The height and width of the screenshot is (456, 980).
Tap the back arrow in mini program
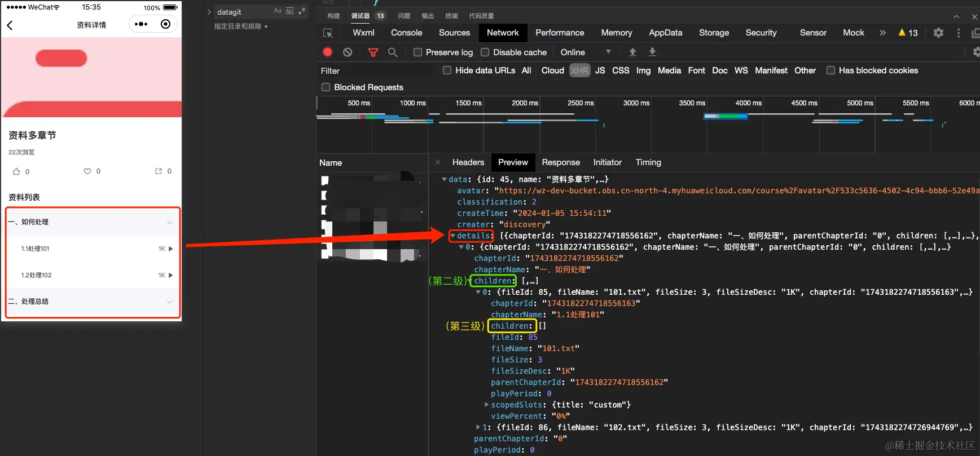(x=10, y=25)
